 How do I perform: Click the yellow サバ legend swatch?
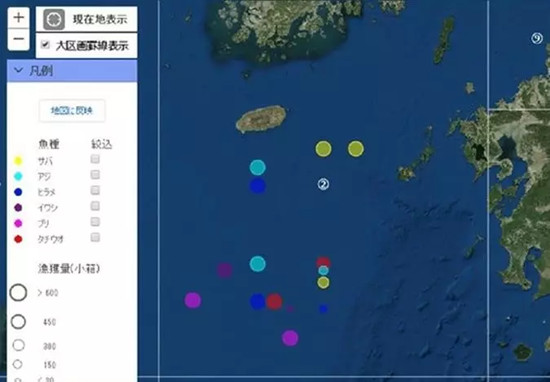tap(18, 161)
